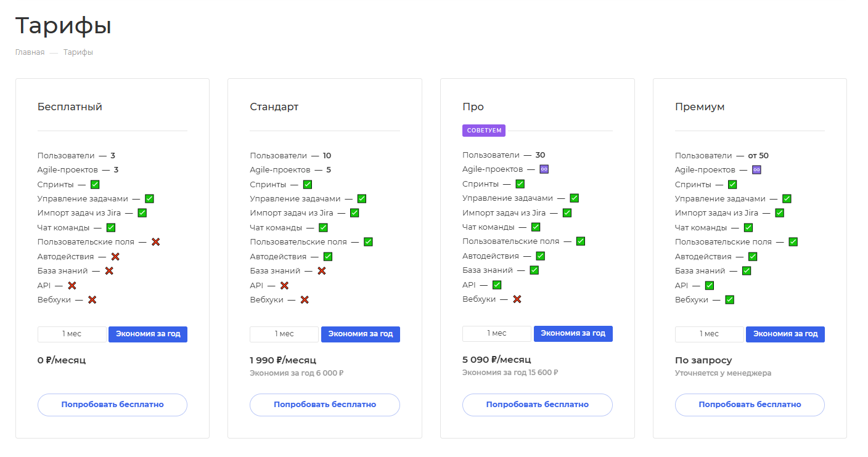Click the infinity icon in Про plan
This screenshot has height=457, width=868.
pos(544,169)
